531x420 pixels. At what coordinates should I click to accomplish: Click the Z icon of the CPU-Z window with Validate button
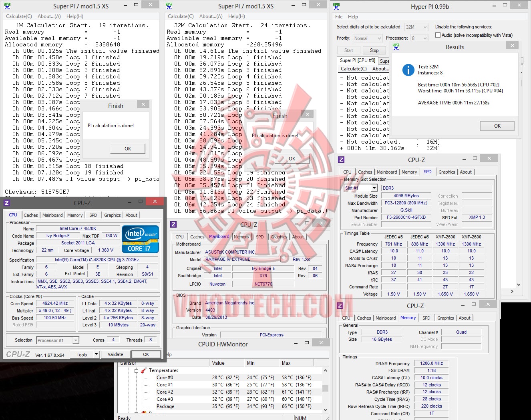point(7,203)
